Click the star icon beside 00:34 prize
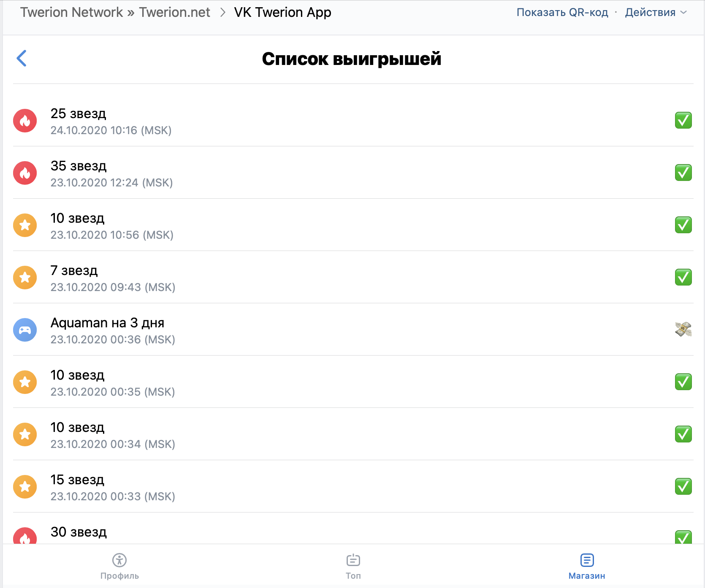This screenshot has height=588, width=705. tap(25, 434)
